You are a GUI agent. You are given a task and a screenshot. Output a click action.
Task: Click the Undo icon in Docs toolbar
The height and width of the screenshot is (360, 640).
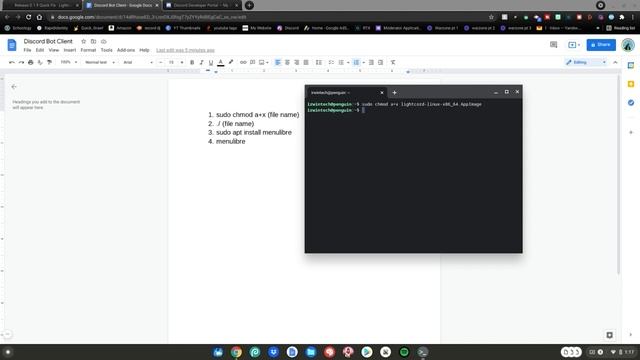(x=12, y=62)
